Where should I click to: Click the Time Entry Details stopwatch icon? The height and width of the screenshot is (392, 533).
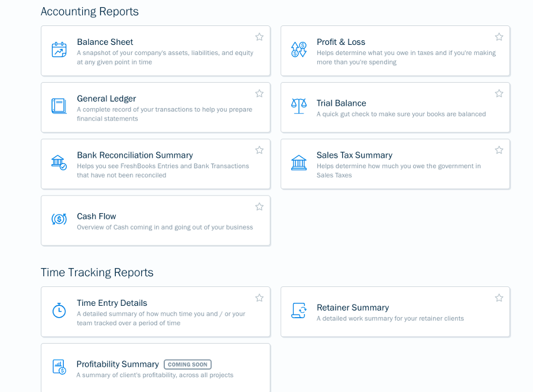pos(59,310)
